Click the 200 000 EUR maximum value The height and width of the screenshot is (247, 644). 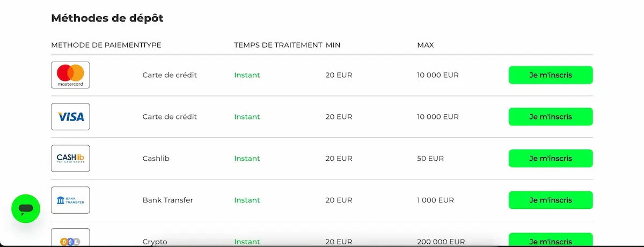point(441,242)
